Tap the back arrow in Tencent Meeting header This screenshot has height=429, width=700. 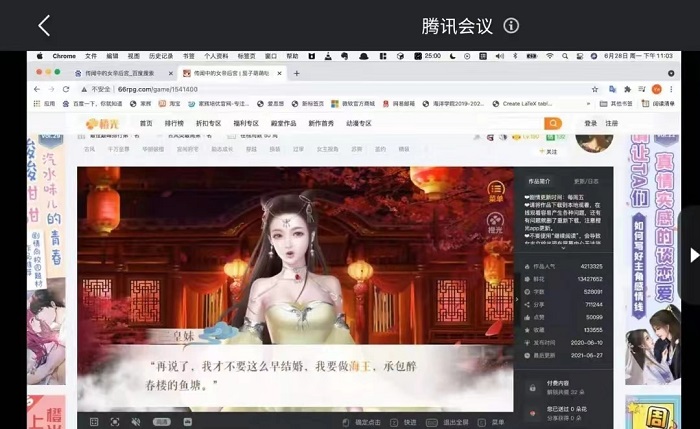44,25
